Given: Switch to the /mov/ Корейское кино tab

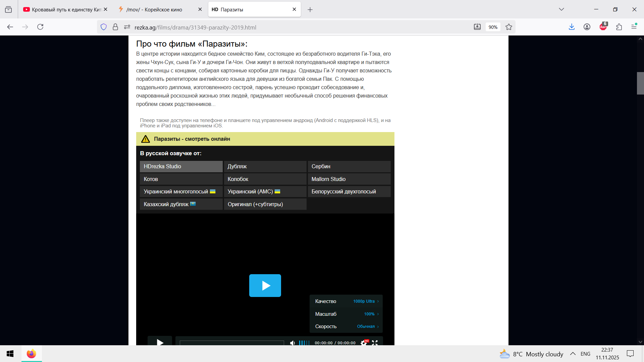Looking at the screenshot, I should pyautogui.click(x=154, y=10).
